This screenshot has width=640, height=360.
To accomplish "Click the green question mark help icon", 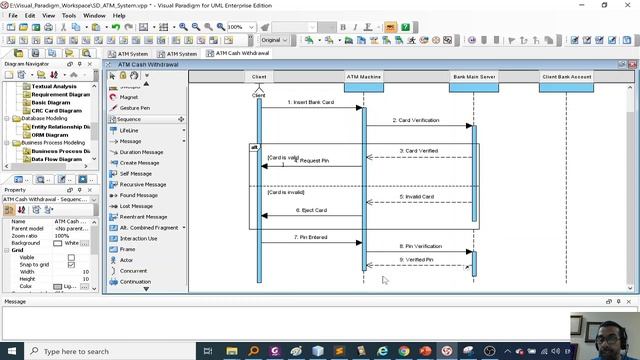I will tap(405, 27).
